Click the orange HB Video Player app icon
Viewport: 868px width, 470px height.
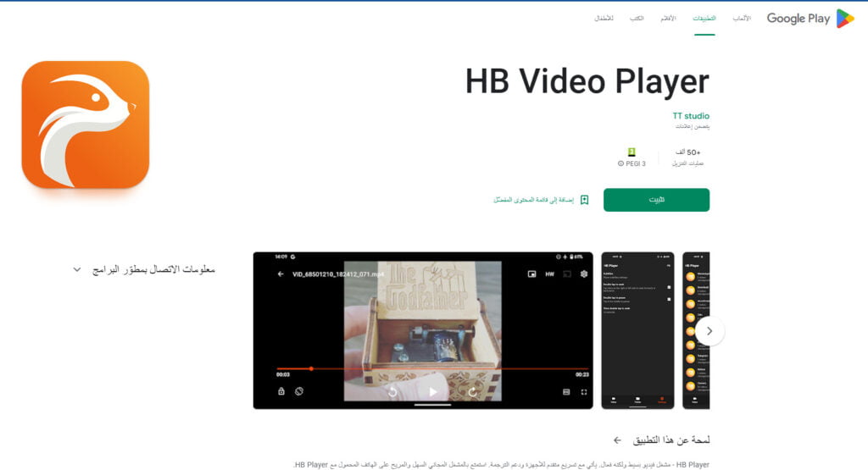(86, 124)
